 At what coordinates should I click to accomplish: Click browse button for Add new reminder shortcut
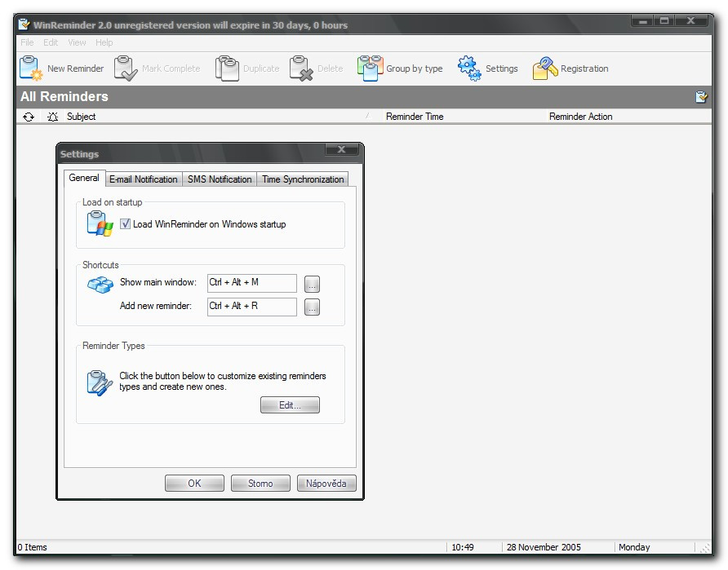(x=312, y=307)
